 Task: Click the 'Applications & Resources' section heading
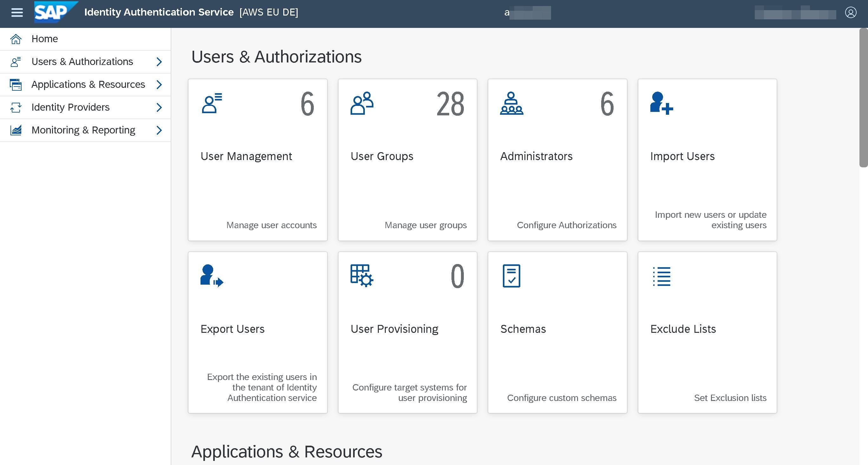pos(287,452)
